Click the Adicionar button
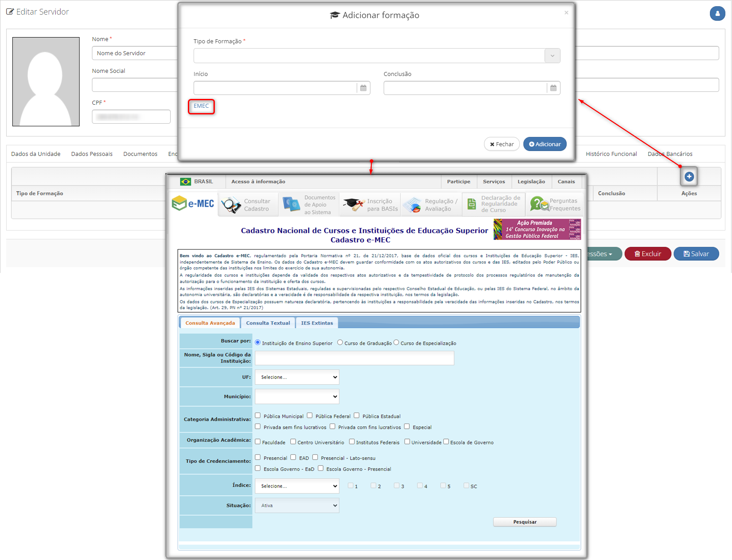 point(545,144)
